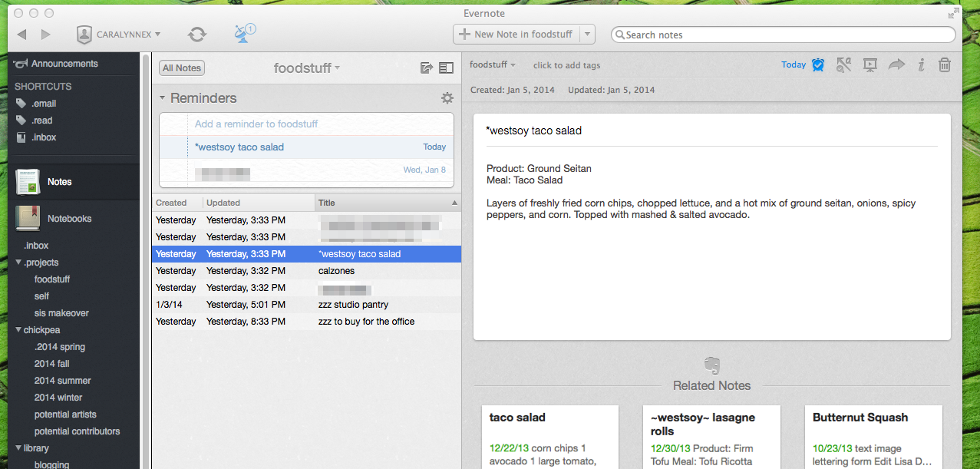Select zzz to buy for the office note
The width and height of the screenshot is (980, 469).
click(306, 322)
